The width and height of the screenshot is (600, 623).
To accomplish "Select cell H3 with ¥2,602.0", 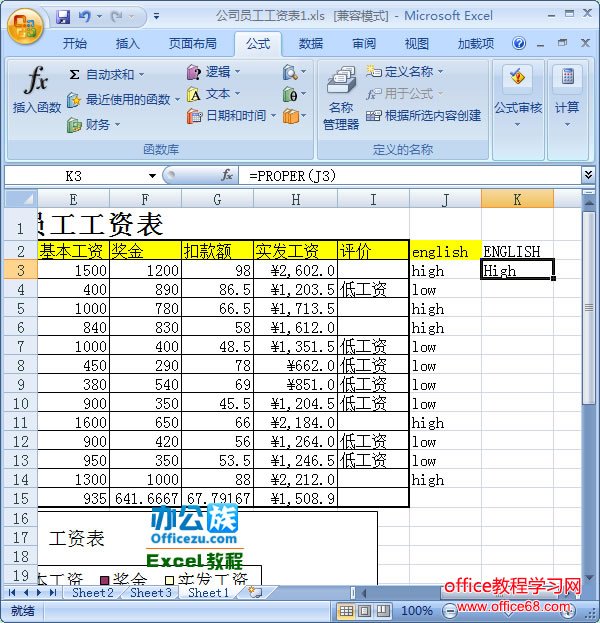I will point(295,270).
